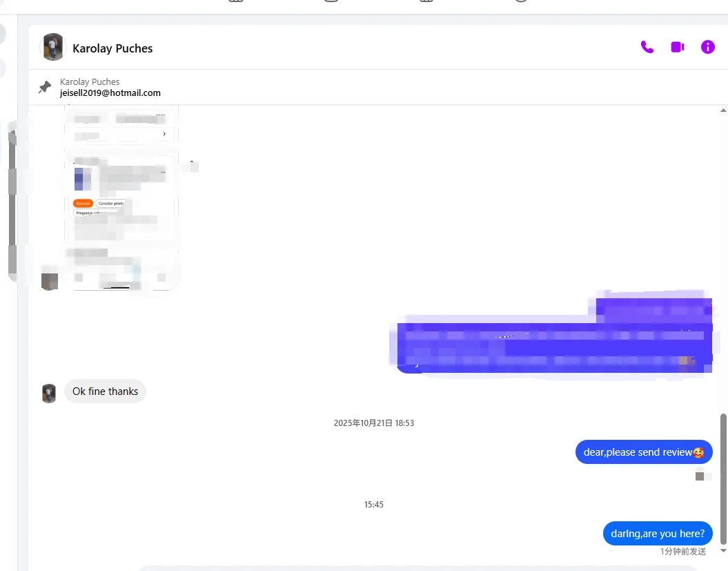The width and height of the screenshot is (728, 571).
Task: Click the 1分钟前发送 sent status text
Action: click(683, 552)
